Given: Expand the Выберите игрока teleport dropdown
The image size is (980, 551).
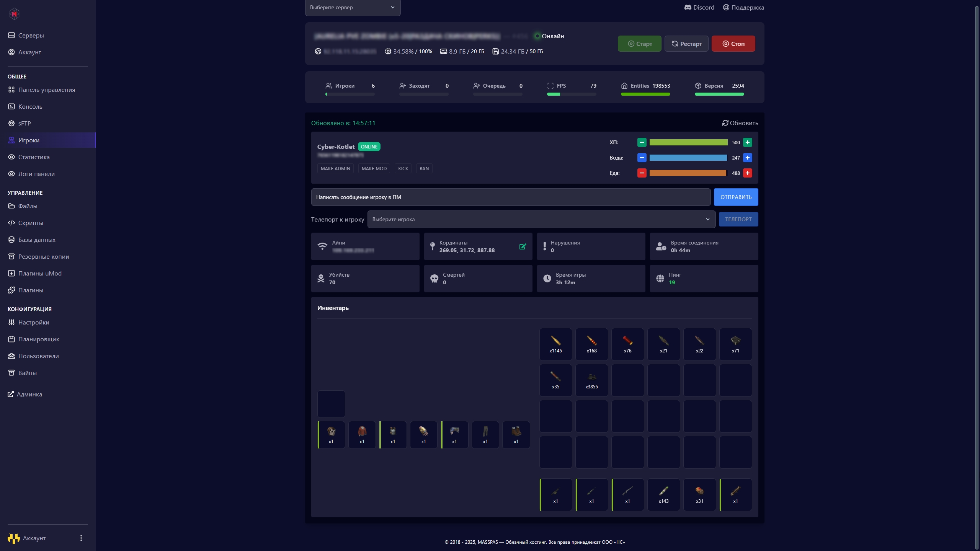Looking at the screenshot, I should [x=541, y=219].
